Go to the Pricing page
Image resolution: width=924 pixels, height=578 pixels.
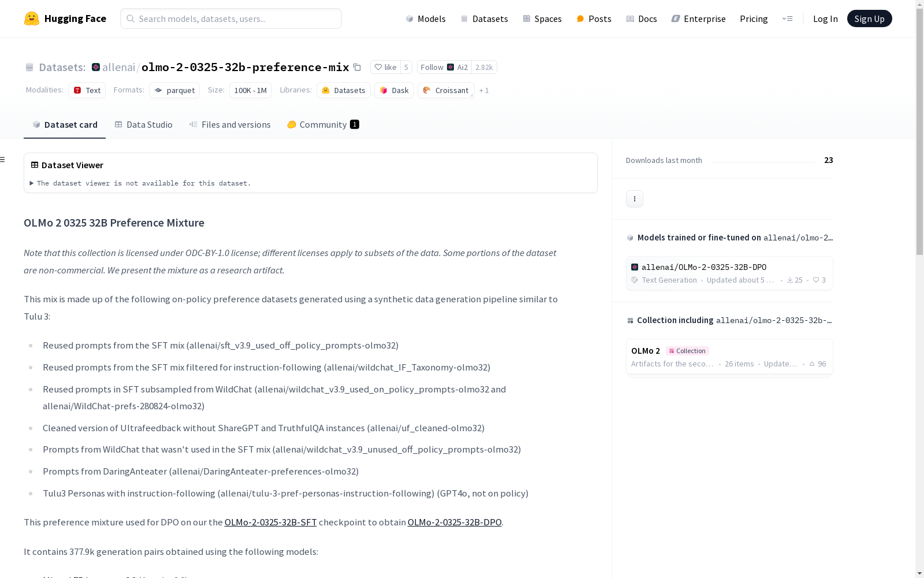(754, 18)
